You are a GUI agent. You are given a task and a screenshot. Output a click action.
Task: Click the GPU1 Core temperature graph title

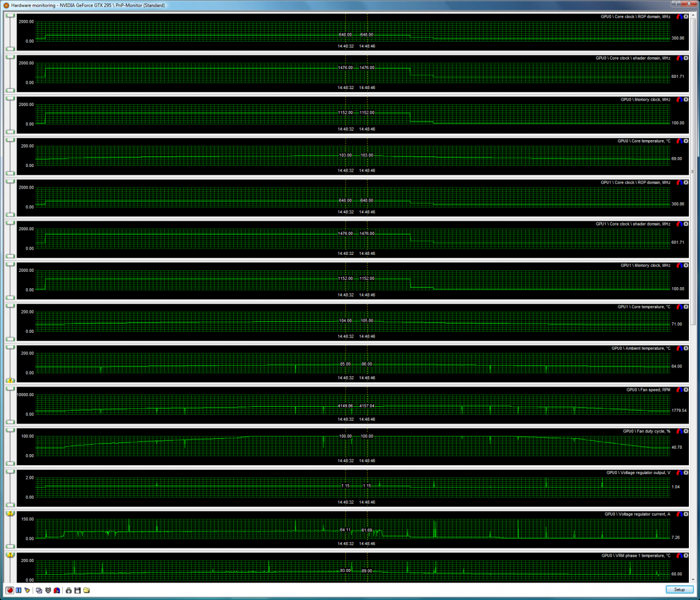(x=644, y=307)
